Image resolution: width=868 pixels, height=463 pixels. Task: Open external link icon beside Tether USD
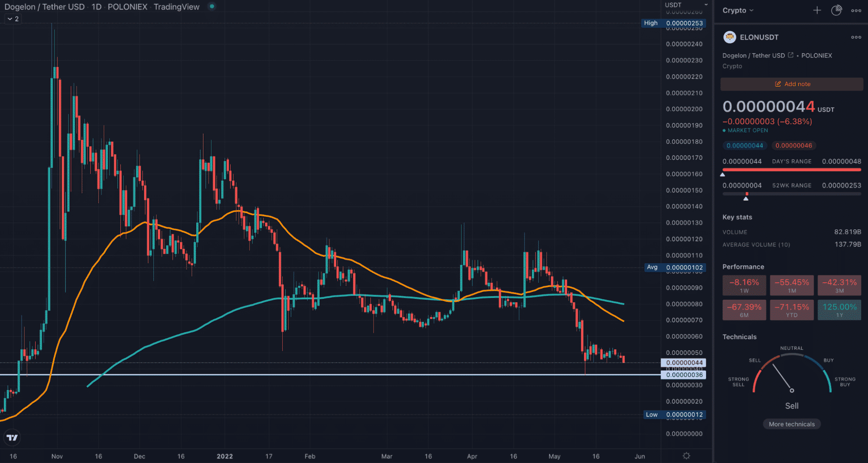(x=791, y=55)
